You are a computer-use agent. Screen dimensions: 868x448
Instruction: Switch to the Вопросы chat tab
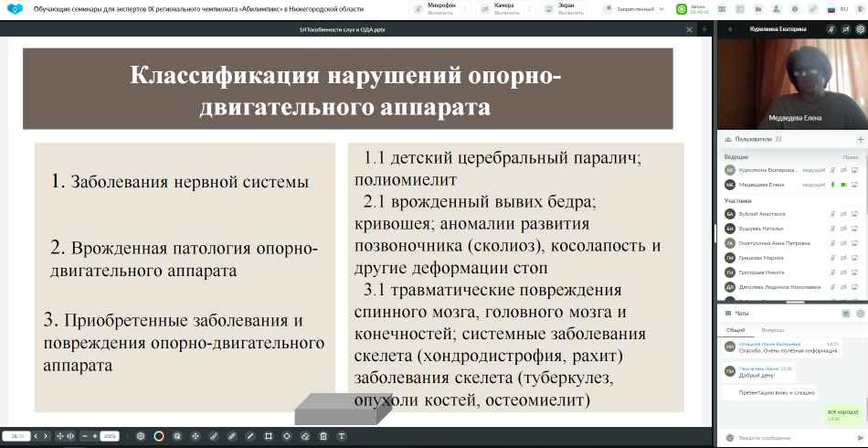[772, 329]
